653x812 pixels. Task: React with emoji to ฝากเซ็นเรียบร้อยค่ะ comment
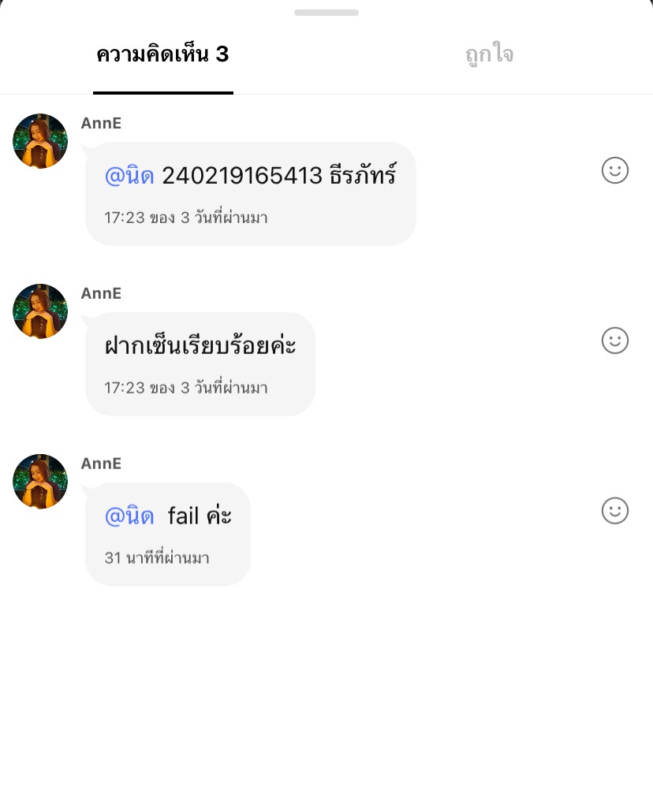click(614, 341)
